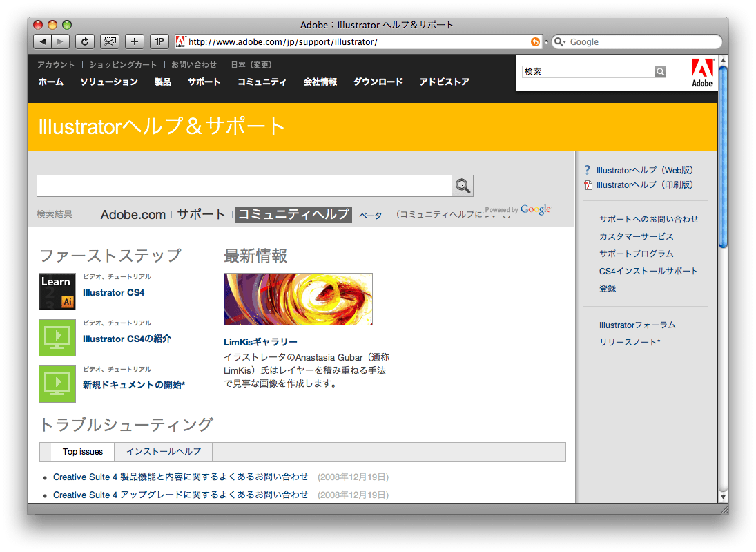Image resolution: width=756 pixels, height=552 pixels.
Task: Click the green video icon for 新規ドキュメントの開始
Action: click(57, 384)
